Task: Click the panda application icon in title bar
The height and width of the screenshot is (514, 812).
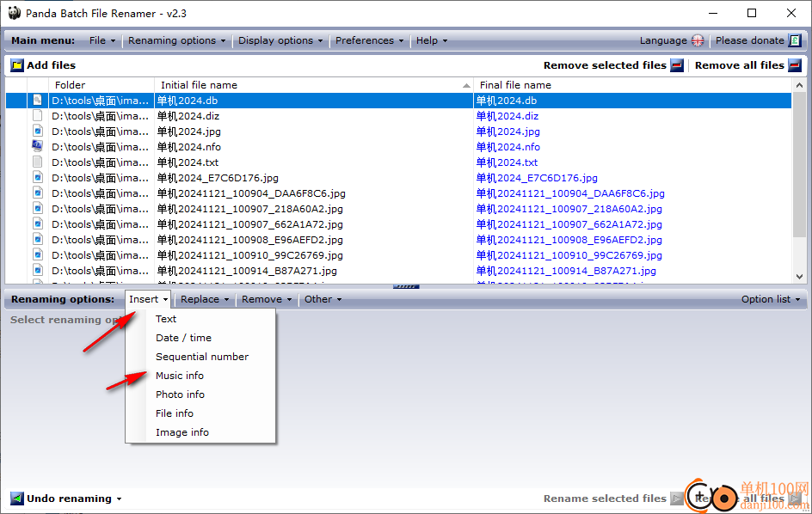Action: (x=15, y=13)
